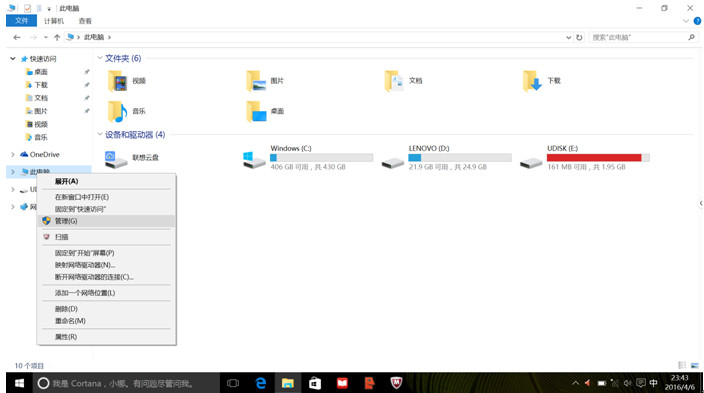This screenshot has height=393, width=704.
Task: Open the 视频 folder icon
Action: point(118,81)
